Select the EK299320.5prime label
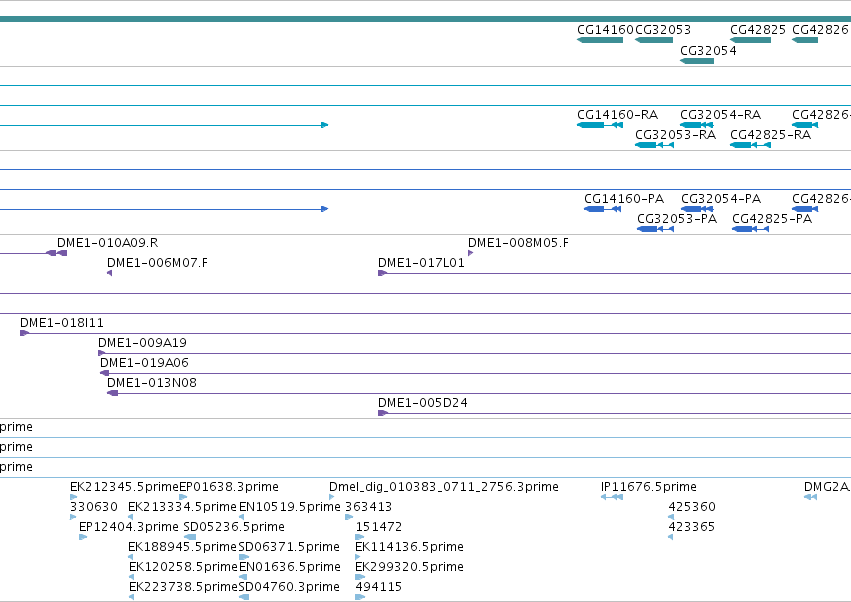Viewport: 851px width, 602px height. point(409,567)
